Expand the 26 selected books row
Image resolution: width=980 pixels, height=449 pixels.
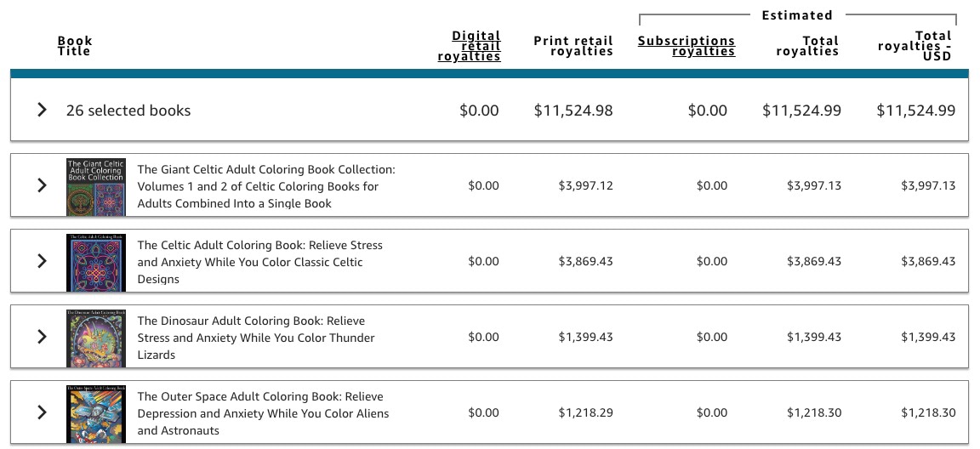[42, 111]
